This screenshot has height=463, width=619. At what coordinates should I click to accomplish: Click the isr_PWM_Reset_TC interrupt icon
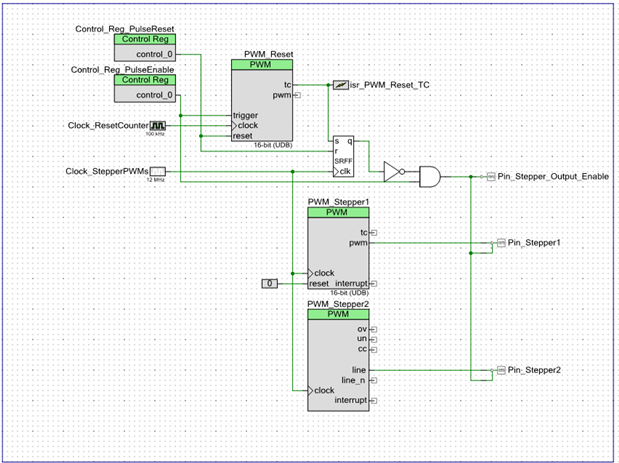click(340, 85)
